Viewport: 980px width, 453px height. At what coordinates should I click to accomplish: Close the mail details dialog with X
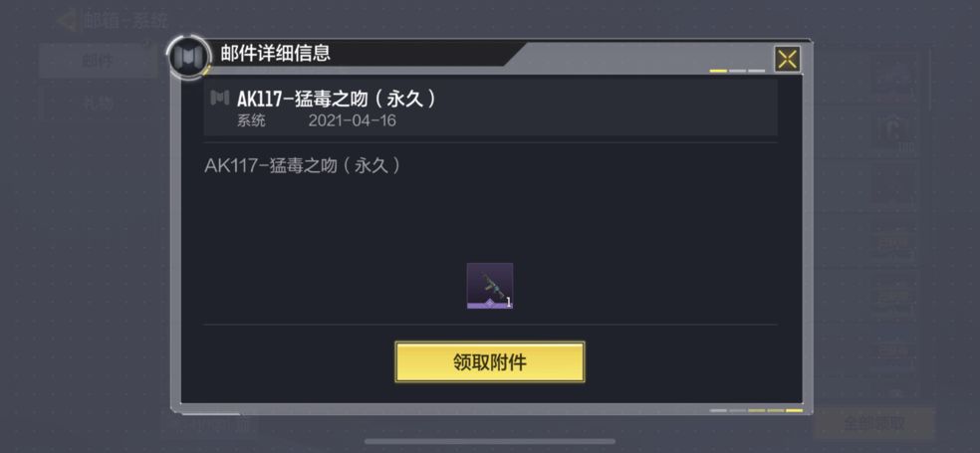787,60
